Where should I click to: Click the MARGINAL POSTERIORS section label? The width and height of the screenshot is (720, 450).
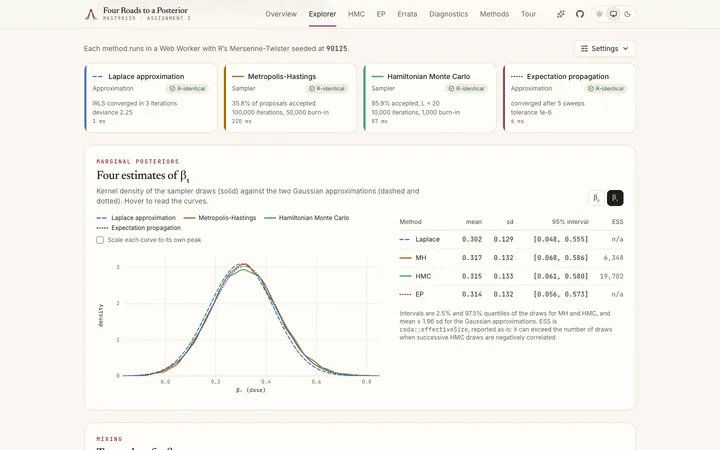pos(137,162)
